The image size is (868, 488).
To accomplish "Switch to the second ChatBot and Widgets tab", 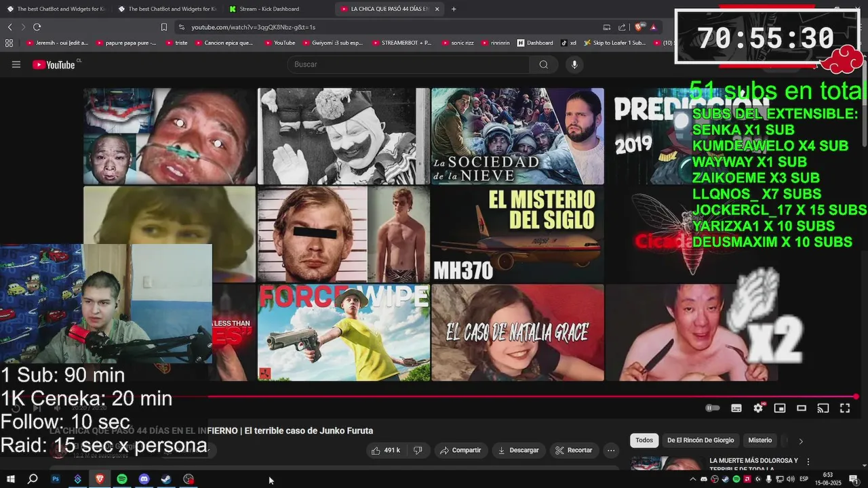I will 167,9.
